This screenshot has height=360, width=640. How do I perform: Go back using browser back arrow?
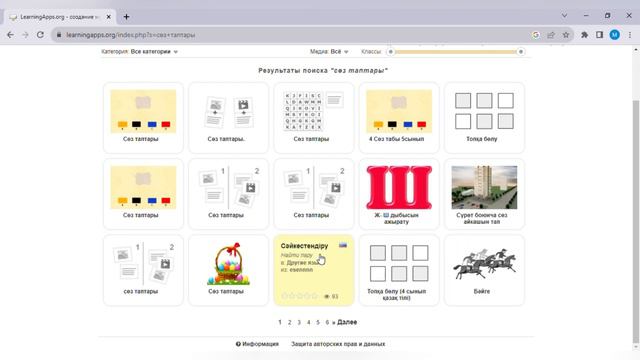pos(11,35)
